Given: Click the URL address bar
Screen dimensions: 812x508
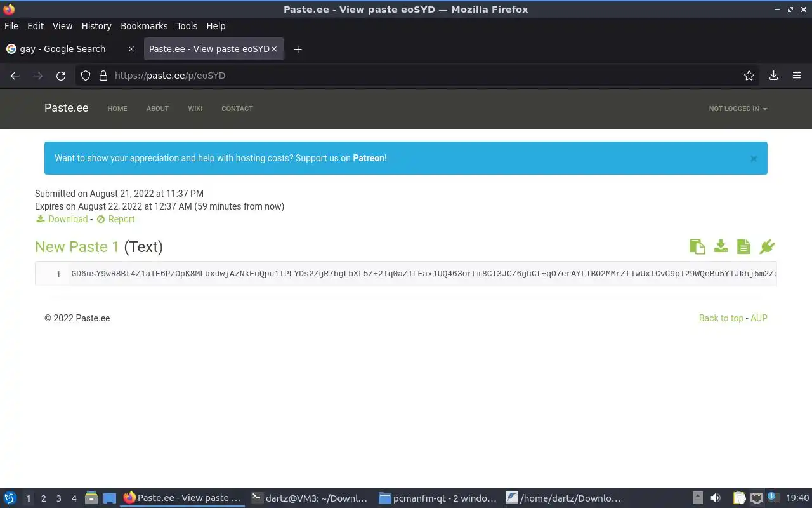Looking at the screenshot, I should click(419, 76).
